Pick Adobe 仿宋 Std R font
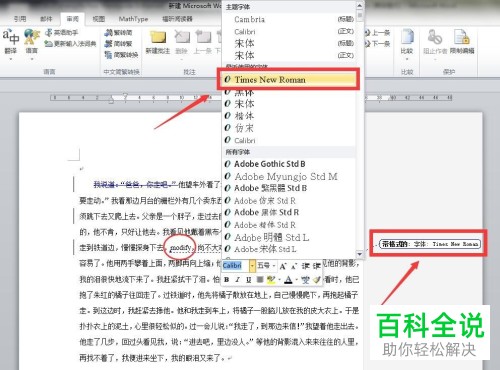Image resolution: width=500 pixels, height=370 pixels. pyautogui.click(x=289, y=200)
